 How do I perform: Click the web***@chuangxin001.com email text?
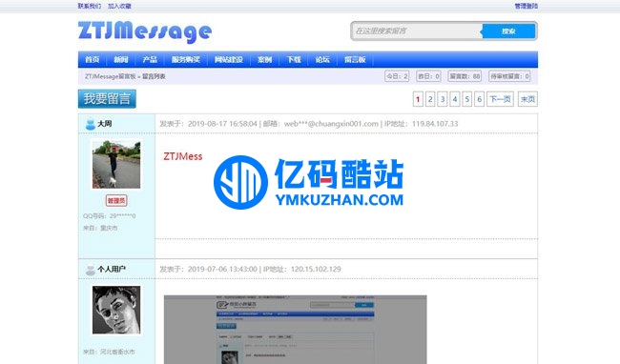331,124
